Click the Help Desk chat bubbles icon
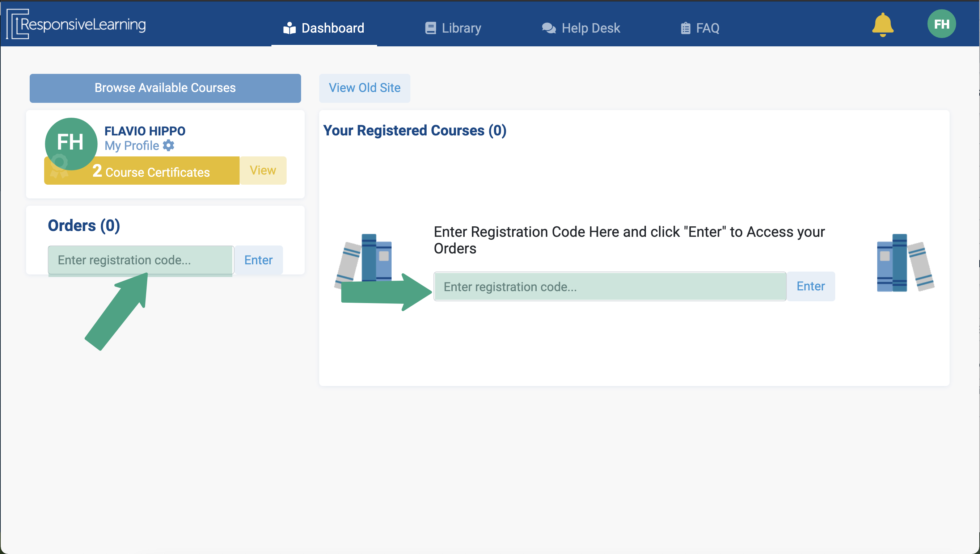The image size is (980, 554). [x=549, y=28]
